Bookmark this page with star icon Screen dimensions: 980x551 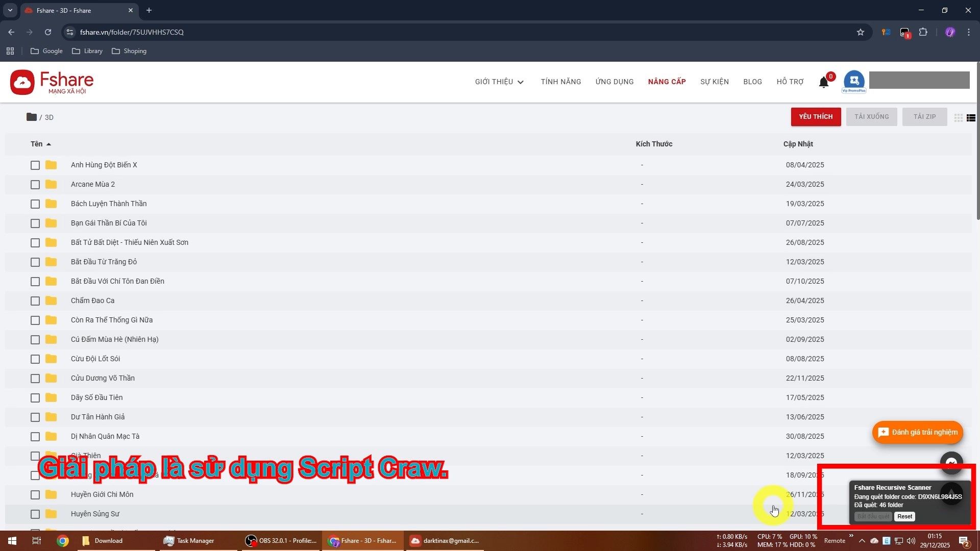point(861,32)
